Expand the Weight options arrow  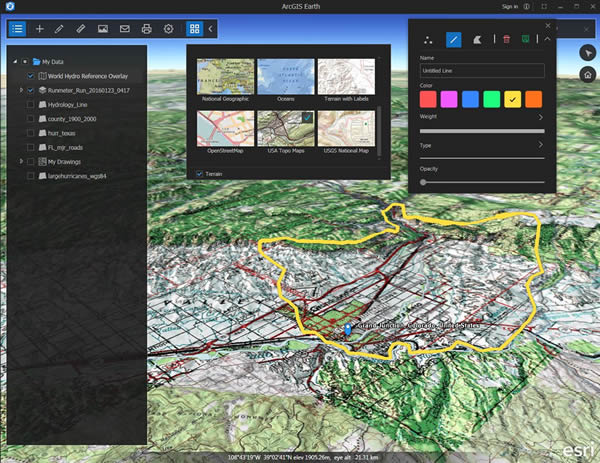pos(541,117)
